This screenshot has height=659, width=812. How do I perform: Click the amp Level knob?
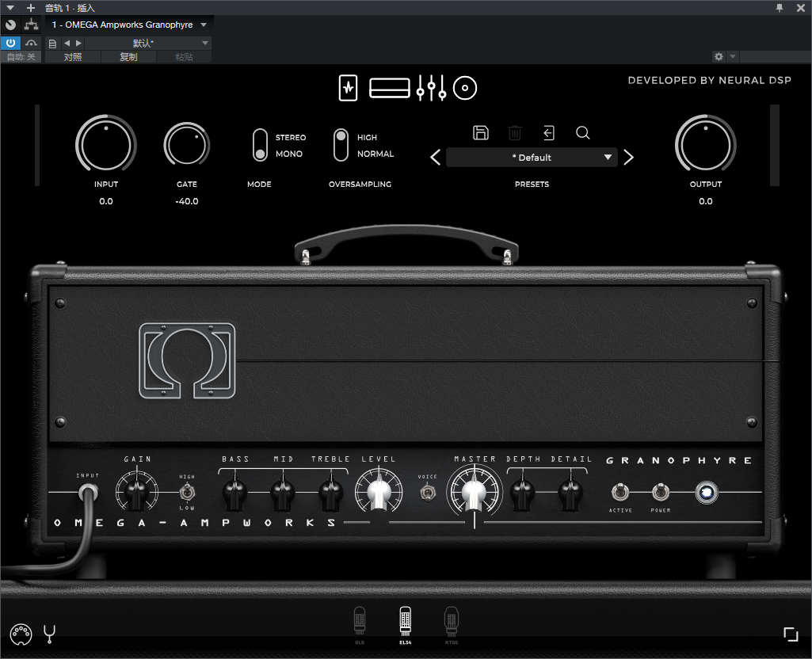tap(379, 491)
